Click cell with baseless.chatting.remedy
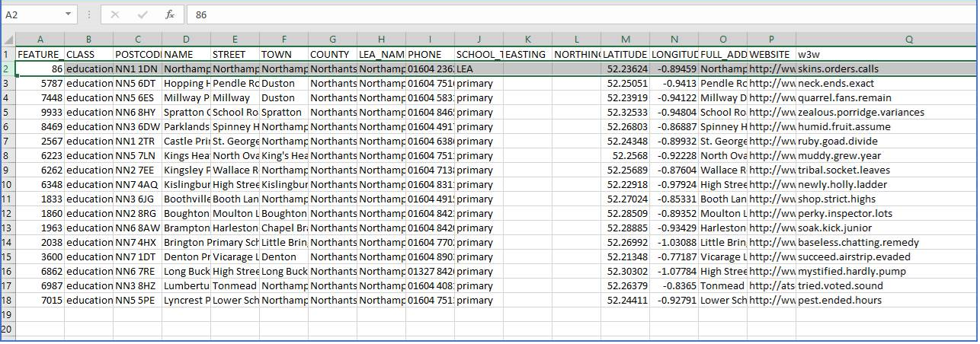Screen dimensions: 980x344 887,242
